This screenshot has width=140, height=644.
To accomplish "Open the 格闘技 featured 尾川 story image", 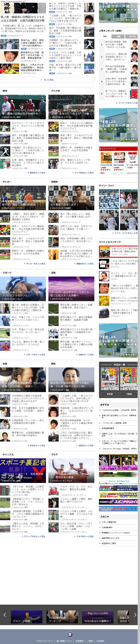I will 71,198.
